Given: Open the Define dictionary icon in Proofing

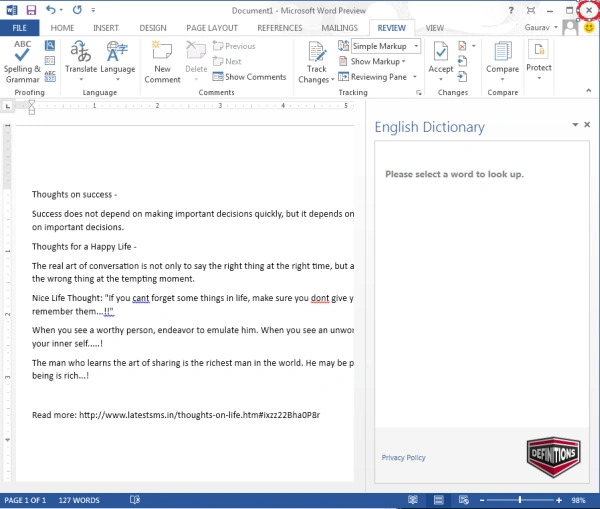Looking at the screenshot, I should 50,46.
